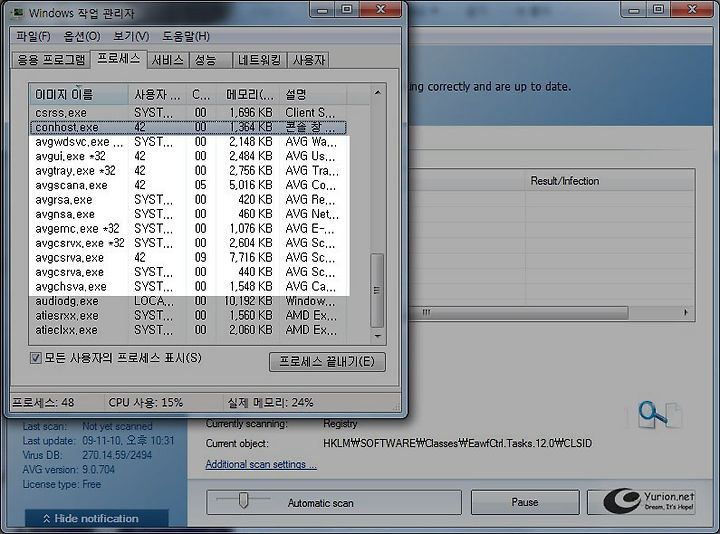Click CPU 사용: 15% status entry

click(x=146, y=403)
